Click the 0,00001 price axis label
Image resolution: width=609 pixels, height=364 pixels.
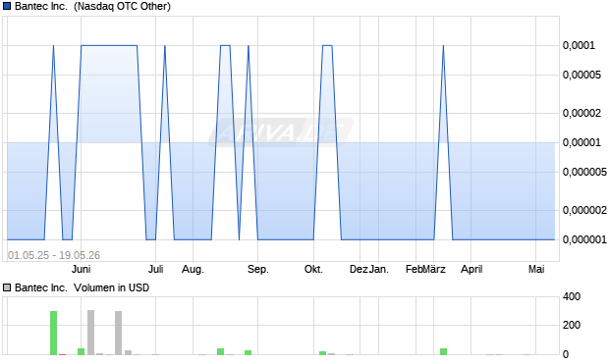pyautogui.click(x=581, y=142)
